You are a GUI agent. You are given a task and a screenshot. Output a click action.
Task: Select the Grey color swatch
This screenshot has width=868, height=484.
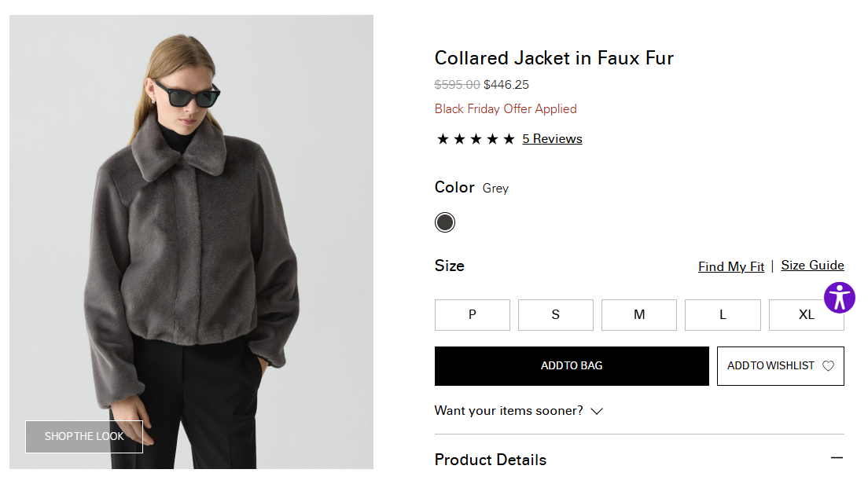coord(445,222)
